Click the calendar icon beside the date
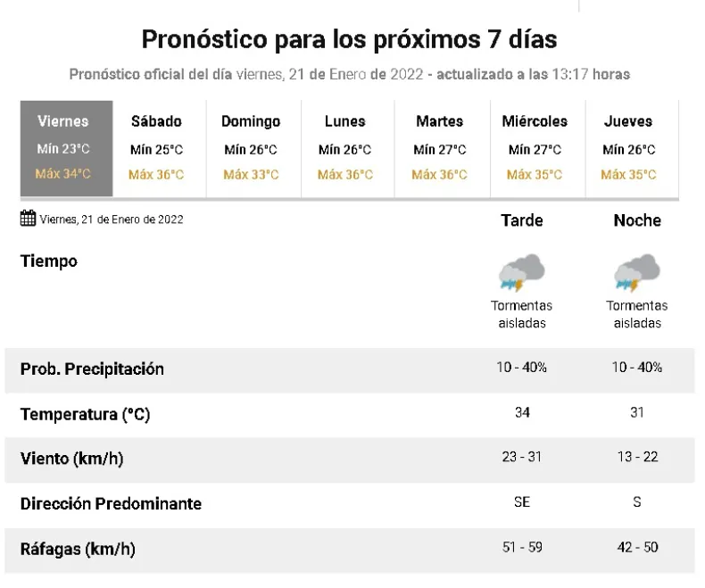The height and width of the screenshot is (588, 705). [x=28, y=218]
